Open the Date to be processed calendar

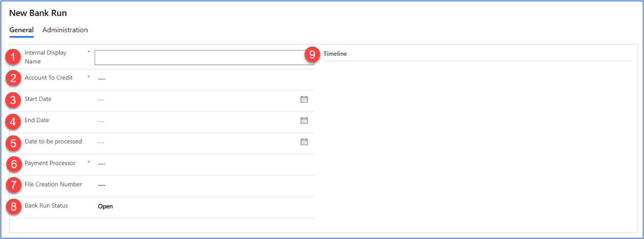pos(304,142)
